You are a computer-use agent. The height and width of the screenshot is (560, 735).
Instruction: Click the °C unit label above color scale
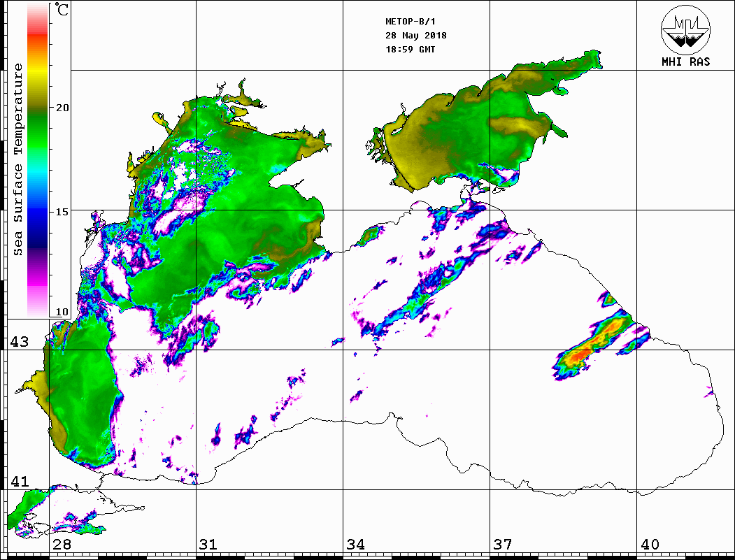point(61,10)
